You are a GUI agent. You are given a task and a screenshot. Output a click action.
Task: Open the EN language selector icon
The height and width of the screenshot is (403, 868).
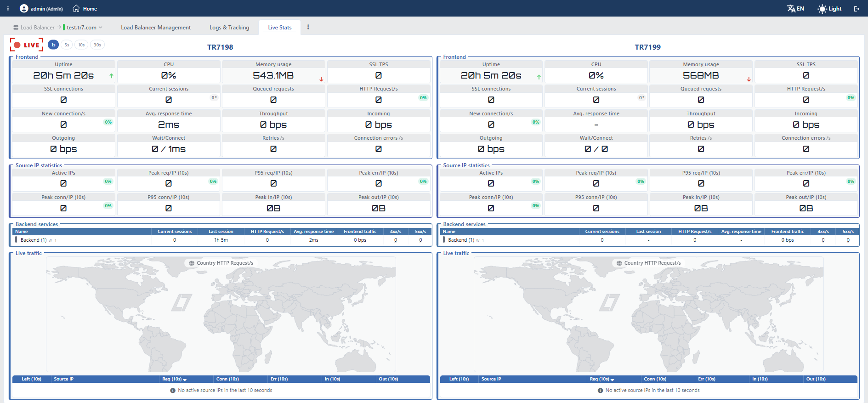coord(791,9)
